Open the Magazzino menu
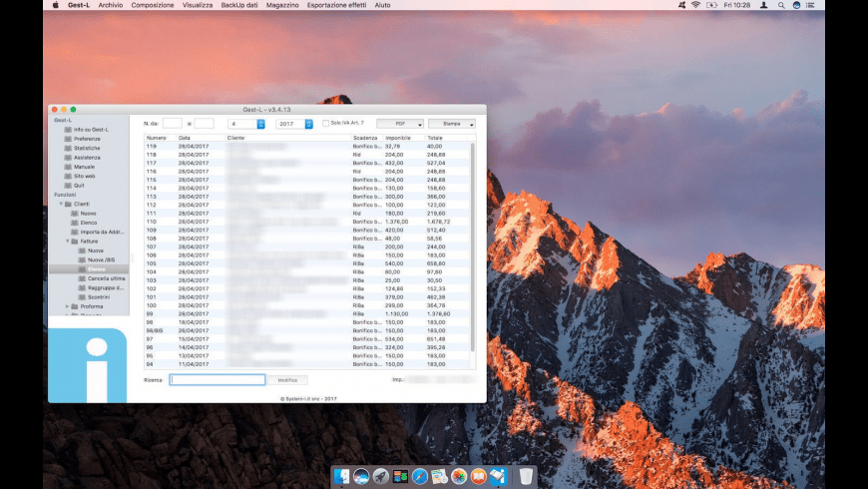 point(282,5)
